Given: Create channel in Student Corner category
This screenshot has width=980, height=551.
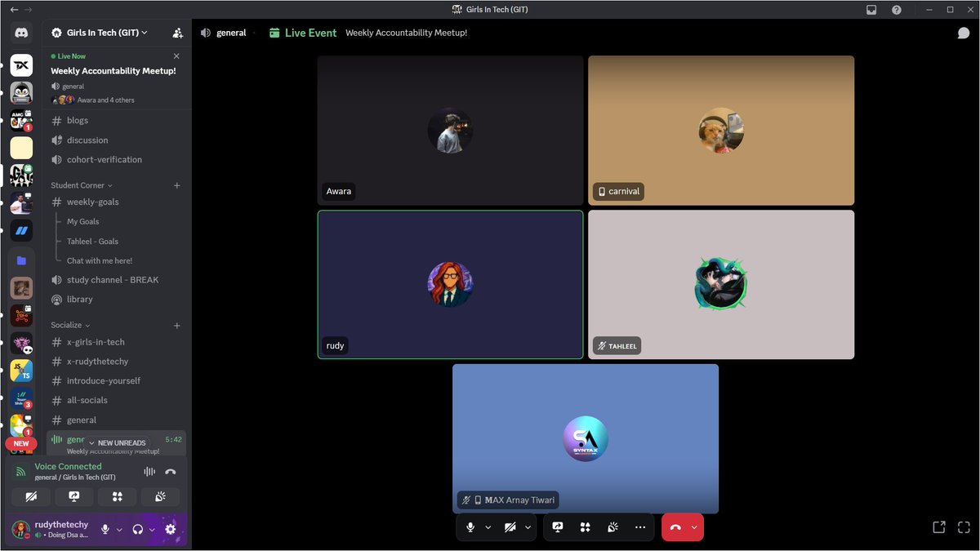Looking at the screenshot, I should coord(177,185).
